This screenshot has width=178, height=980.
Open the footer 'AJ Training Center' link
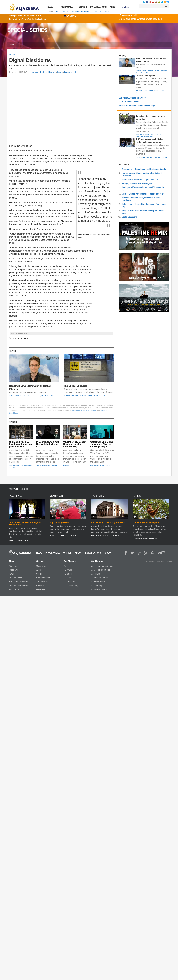(x=99, y=578)
